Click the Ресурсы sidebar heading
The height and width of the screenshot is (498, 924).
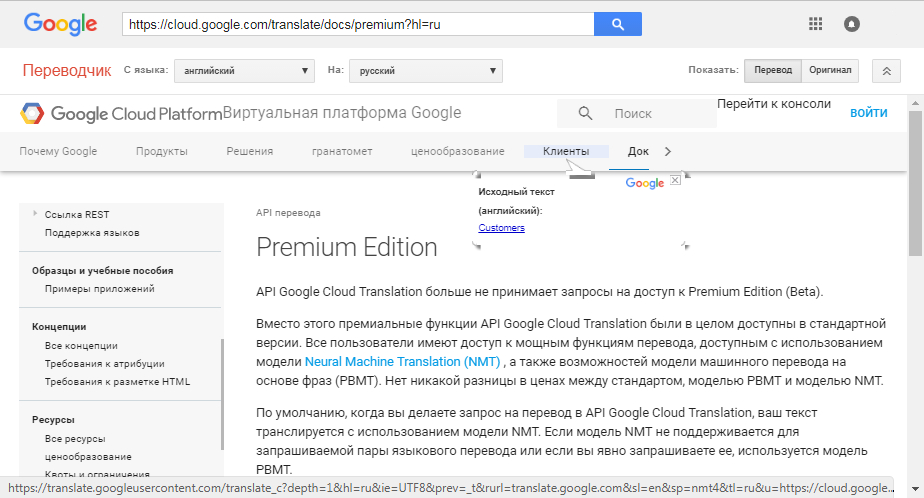[x=53, y=420]
